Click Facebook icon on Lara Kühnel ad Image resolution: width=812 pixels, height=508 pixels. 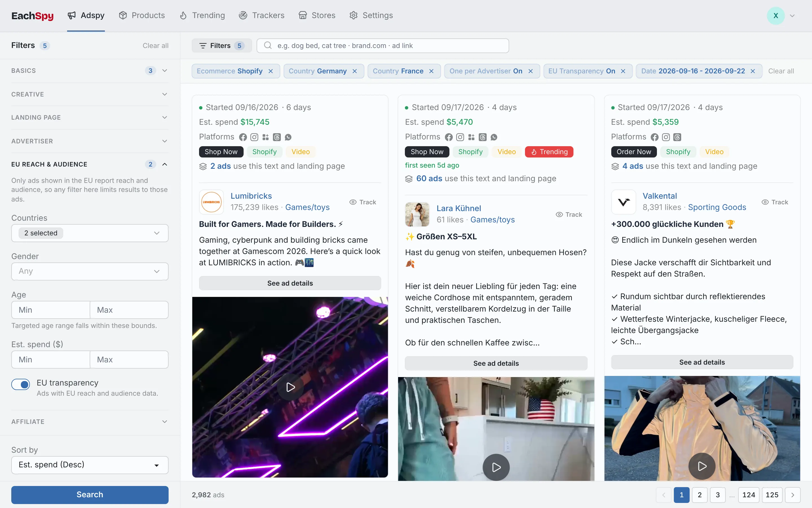(x=449, y=137)
